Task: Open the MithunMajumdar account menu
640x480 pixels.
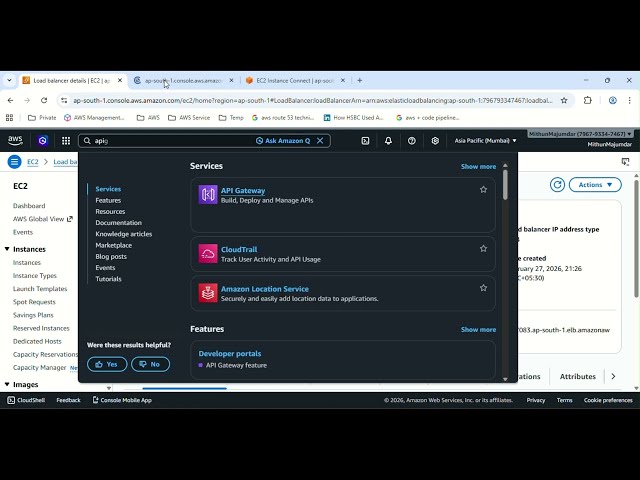Action: pyautogui.click(x=580, y=134)
